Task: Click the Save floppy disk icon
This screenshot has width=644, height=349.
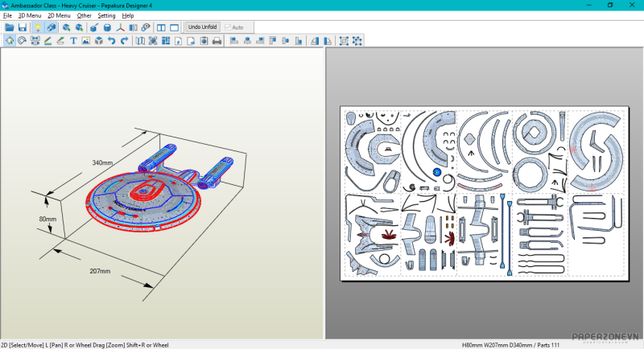Action: click(23, 27)
